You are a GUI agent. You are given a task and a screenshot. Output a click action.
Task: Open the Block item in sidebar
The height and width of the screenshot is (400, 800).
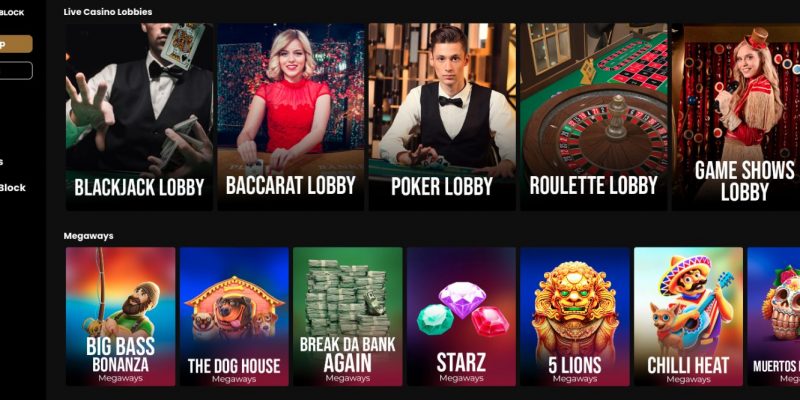tap(13, 188)
